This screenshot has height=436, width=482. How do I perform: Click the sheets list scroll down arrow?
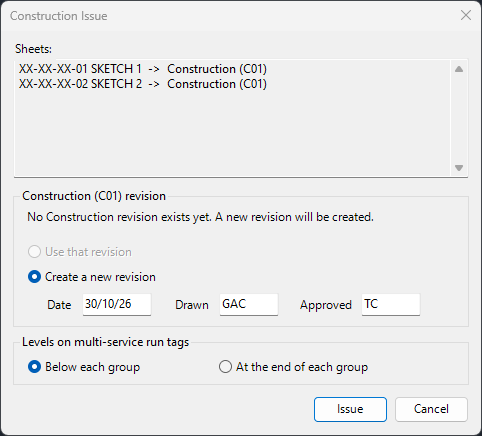459,168
